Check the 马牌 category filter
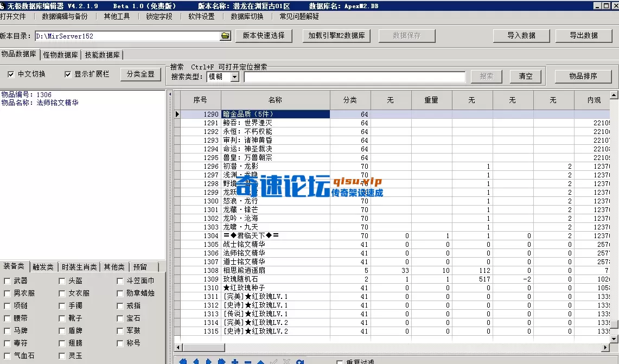 (7, 331)
